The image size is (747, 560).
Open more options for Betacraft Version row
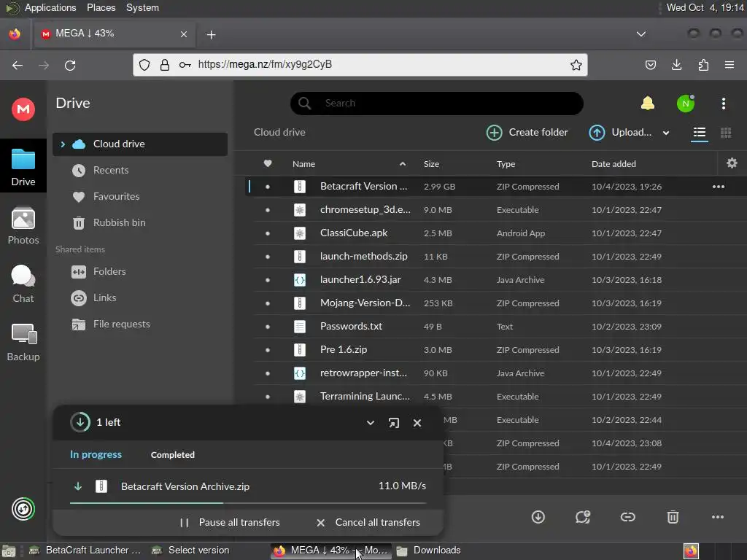click(x=718, y=187)
